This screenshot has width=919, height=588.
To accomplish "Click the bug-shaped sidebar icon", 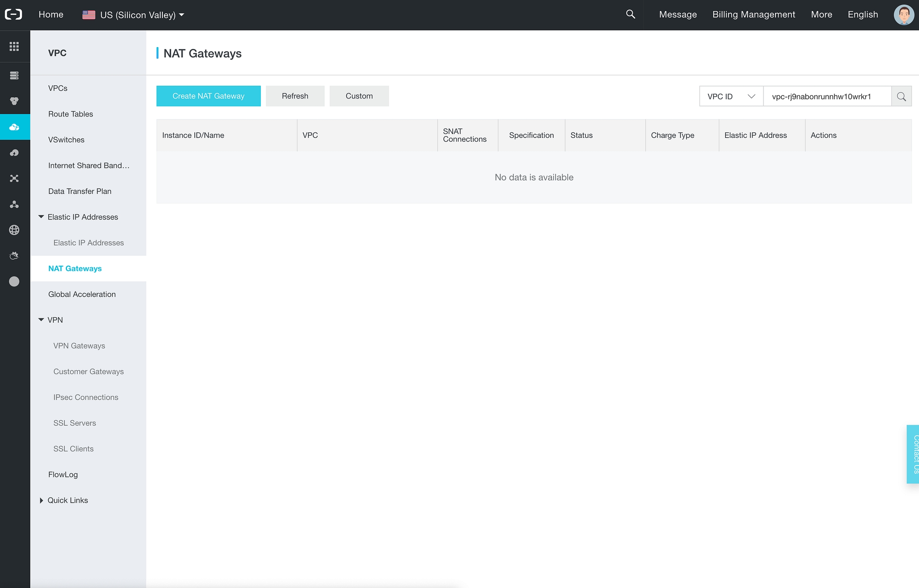I will 14,256.
